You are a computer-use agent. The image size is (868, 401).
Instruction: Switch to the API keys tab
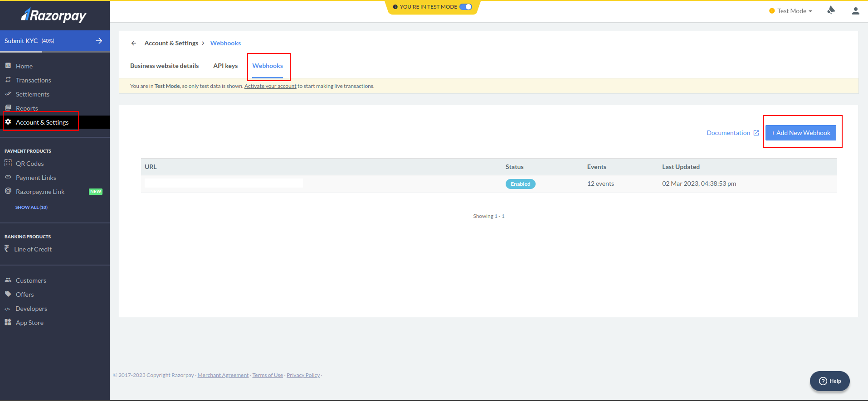click(225, 66)
